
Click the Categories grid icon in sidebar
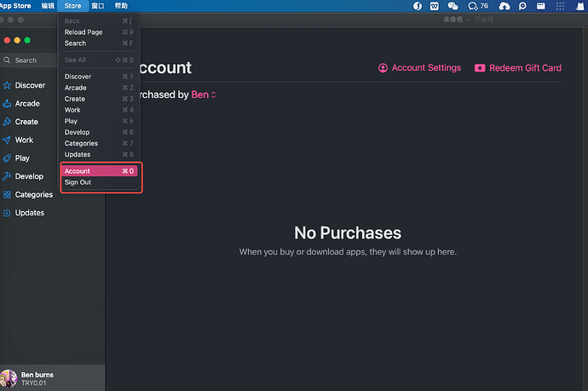[7, 194]
